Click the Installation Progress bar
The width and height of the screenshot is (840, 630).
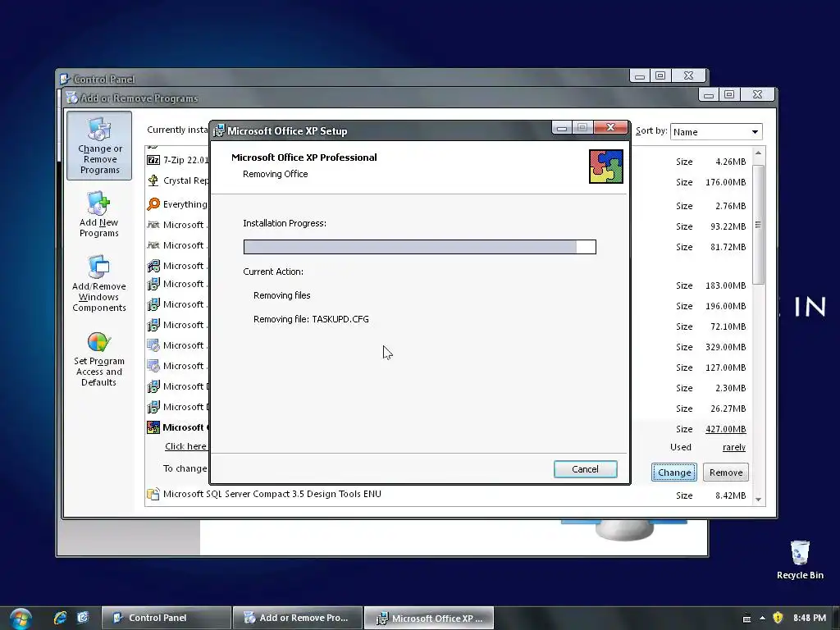(x=419, y=247)
